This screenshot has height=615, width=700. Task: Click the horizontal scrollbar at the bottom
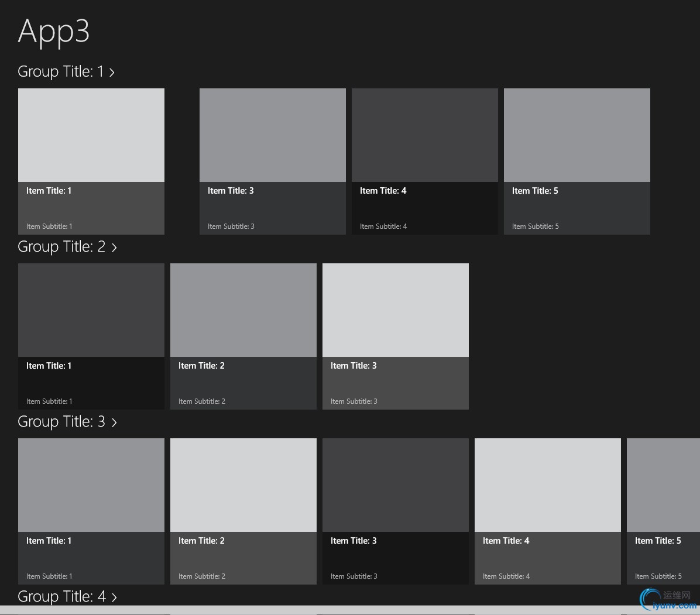(350, 610)
